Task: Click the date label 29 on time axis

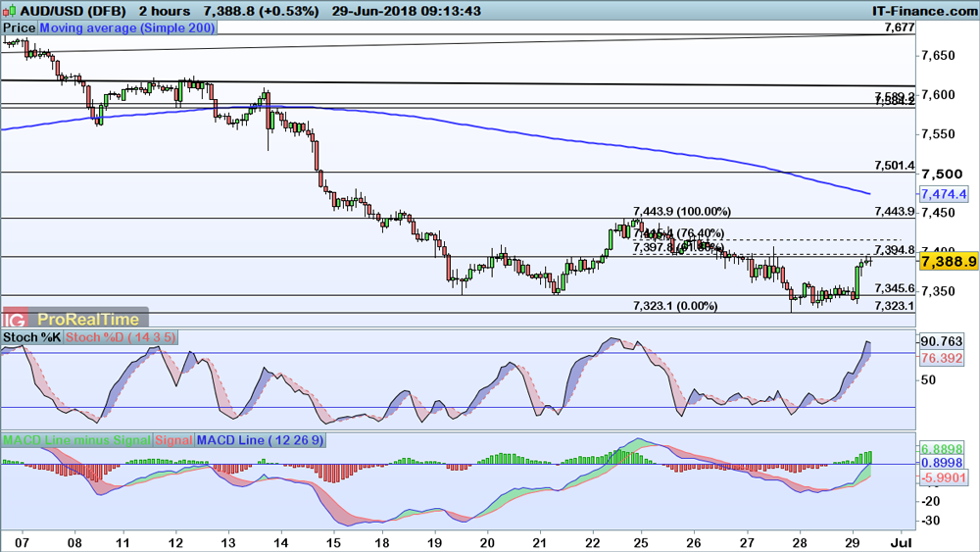Action: coord(852,542)
